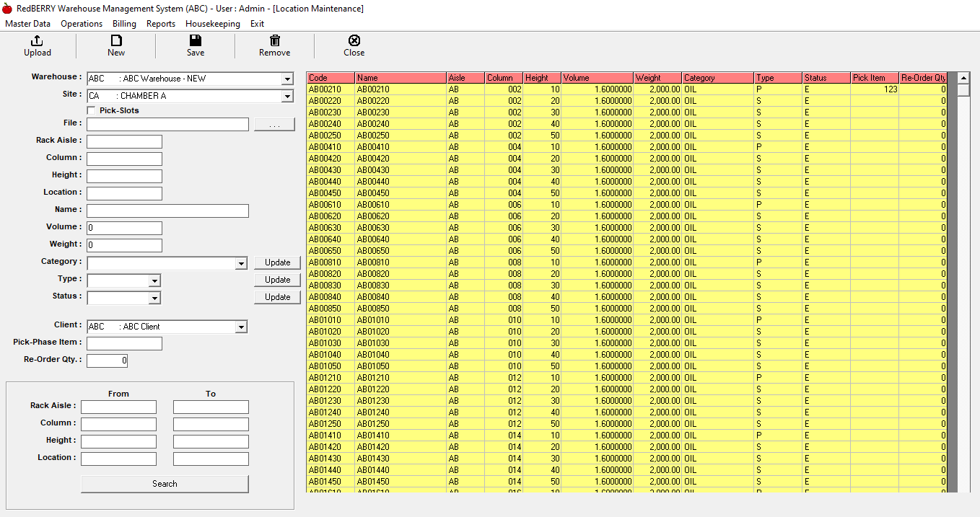Screen dimensions: 980x517
Task: Click the top Height input field
Action: tap(124, 177)
